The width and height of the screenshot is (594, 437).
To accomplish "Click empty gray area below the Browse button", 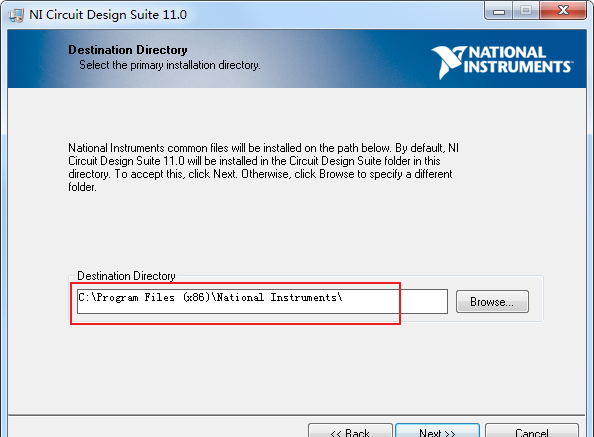I will (492, 364).
